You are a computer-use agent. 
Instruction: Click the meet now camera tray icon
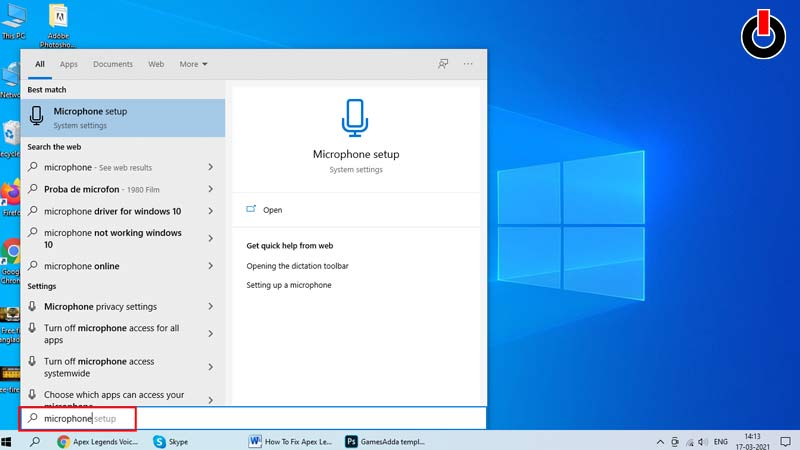675,442
